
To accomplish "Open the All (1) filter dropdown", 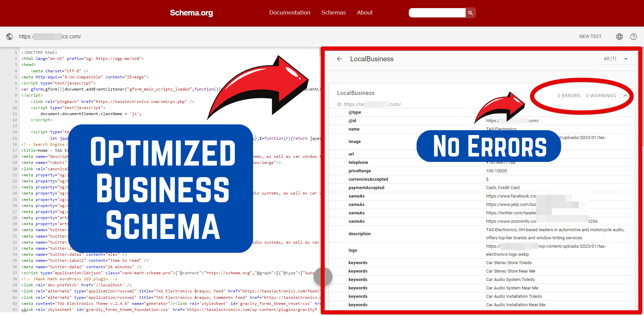I will pos(615,59).
